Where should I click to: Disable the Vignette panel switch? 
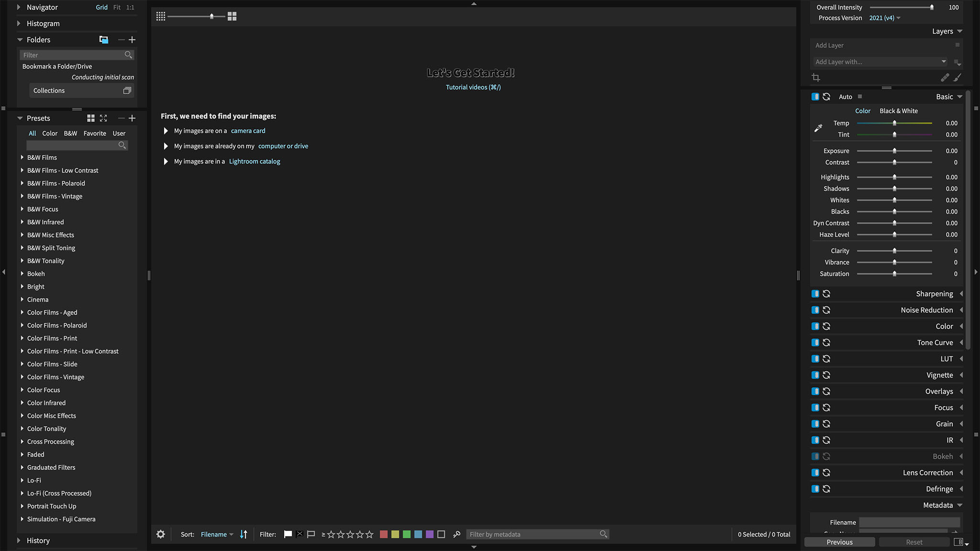tap(815, 375)
